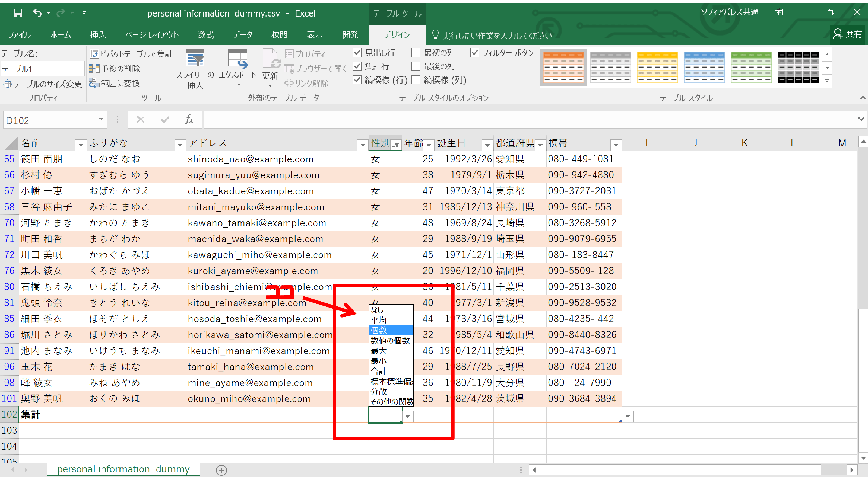Click Convert to Range
The width and height of the screenshot is (868, 477).
click(115, 83)
